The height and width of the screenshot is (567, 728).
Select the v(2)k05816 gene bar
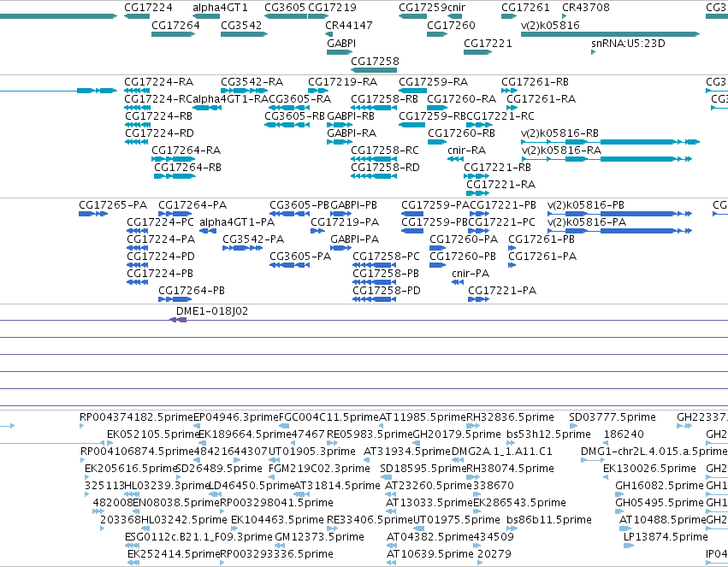point(610,34)
